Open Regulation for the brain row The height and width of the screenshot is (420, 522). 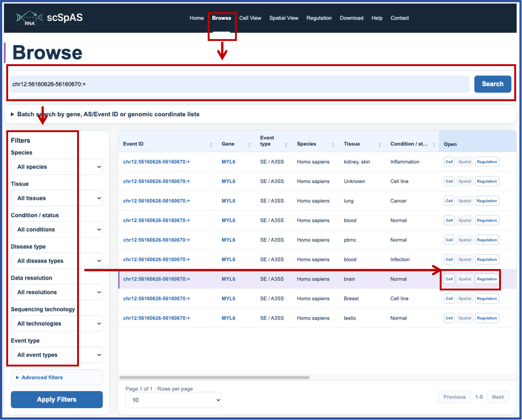point(487,279)
